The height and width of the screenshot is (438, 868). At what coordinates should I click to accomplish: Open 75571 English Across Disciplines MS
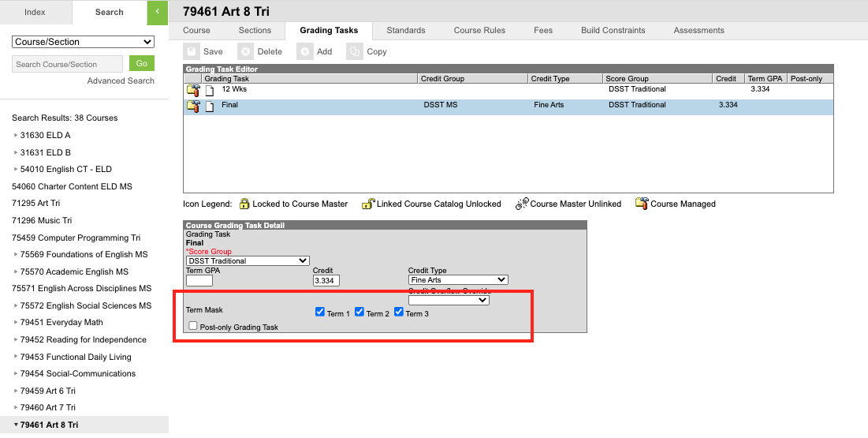click(81, 288)
